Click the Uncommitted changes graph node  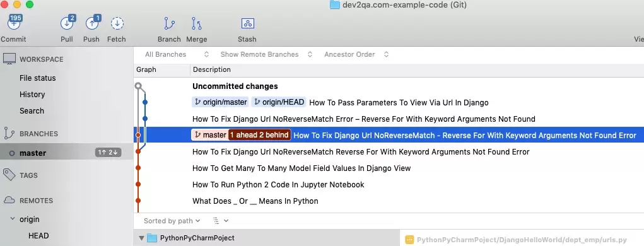point(138,86)
